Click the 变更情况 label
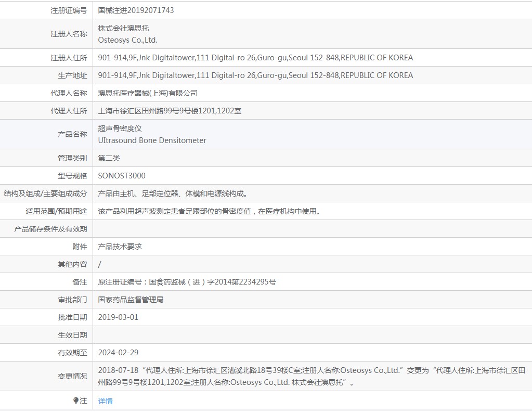532x413 pixels. 73,377
